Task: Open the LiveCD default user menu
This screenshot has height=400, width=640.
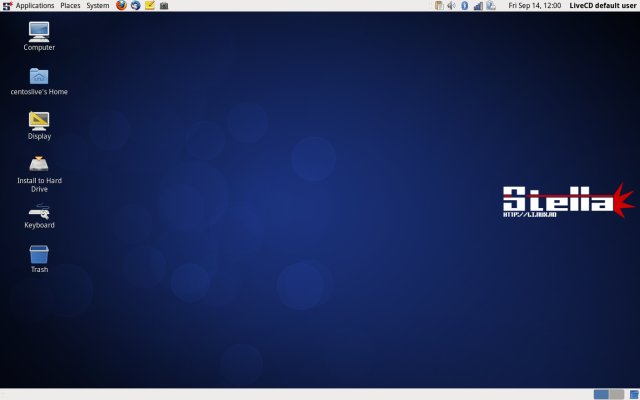Action: [603, 5]
